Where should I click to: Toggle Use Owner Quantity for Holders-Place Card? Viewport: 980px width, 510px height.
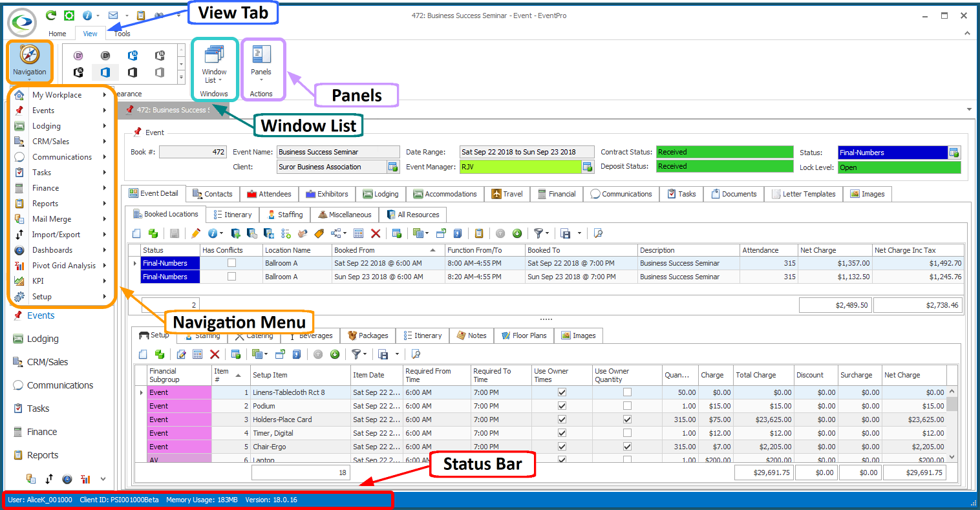627,420
